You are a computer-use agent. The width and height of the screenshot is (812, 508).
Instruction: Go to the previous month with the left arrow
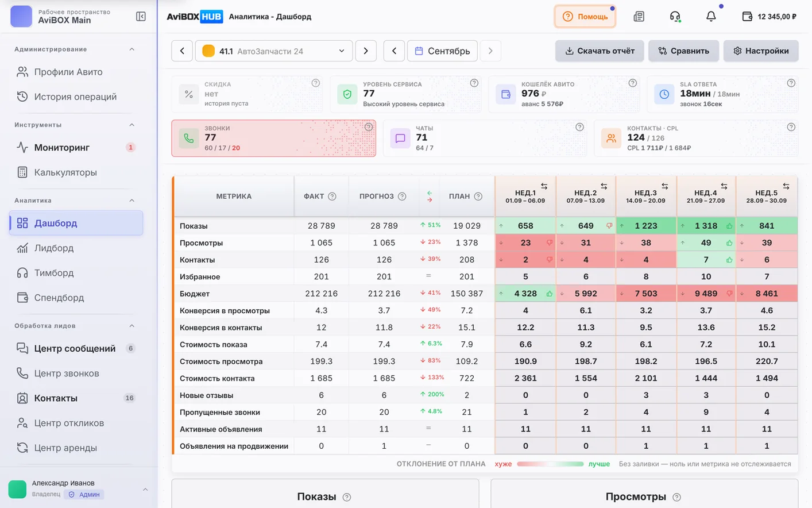(x=394, y=51)
